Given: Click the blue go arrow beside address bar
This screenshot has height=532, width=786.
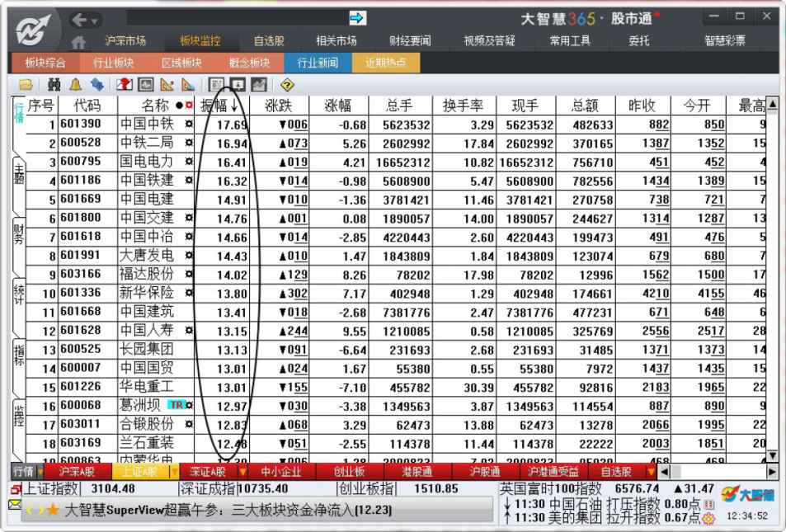Looking at the screenshot, I should coord(357,18).
